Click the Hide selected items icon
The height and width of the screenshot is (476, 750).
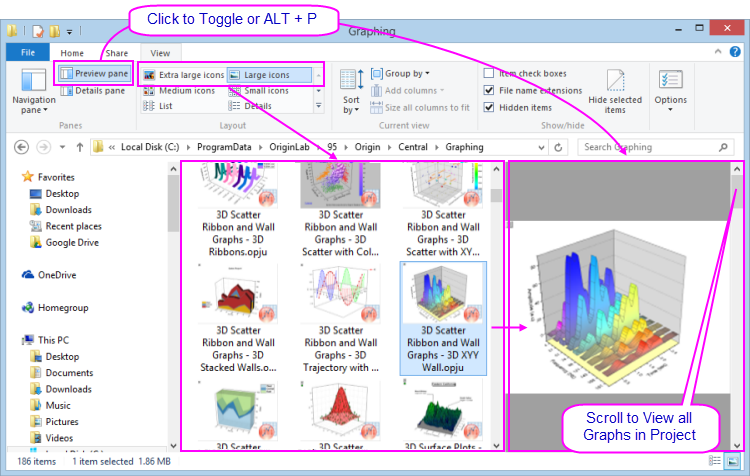(x=615, y=90)
